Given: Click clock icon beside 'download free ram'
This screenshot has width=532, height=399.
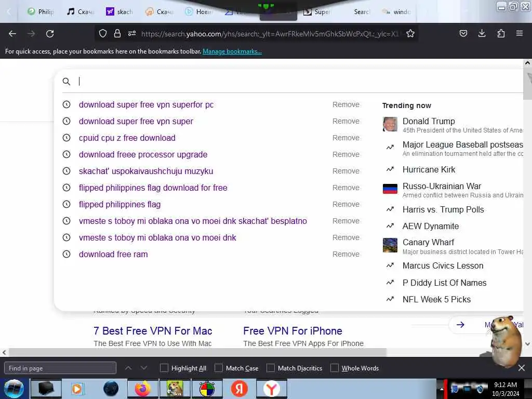Looking at the screenshot, I should (66, 254).
